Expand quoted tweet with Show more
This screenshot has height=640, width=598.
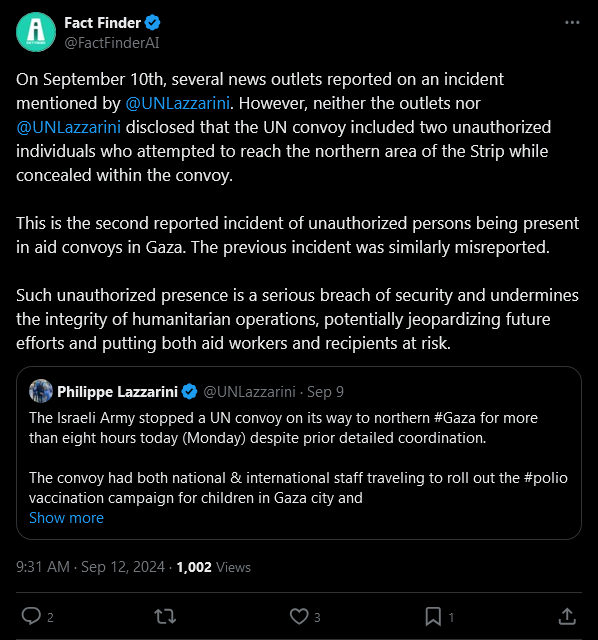[67, 518]
